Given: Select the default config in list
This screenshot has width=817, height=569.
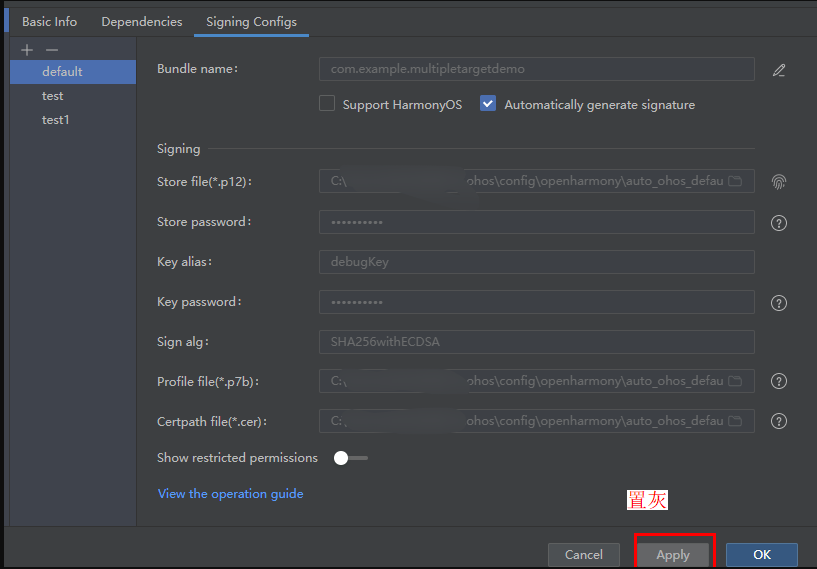Looking at the screenshot, I should tap(73, 72).
